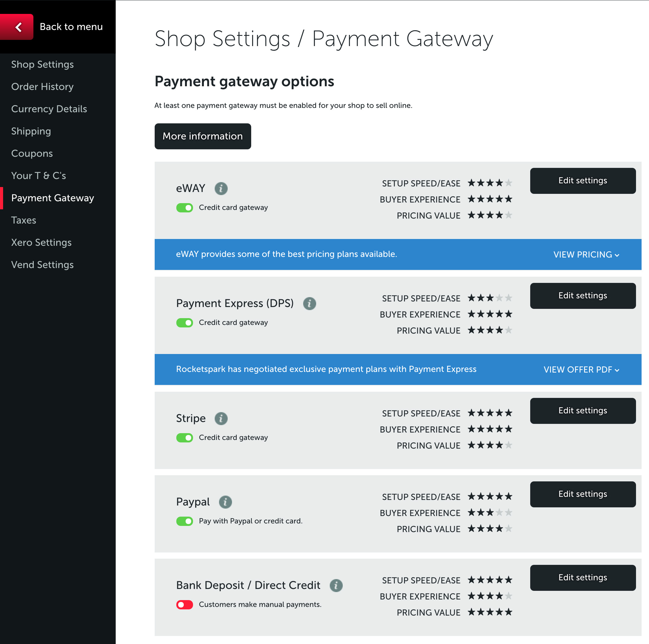
Task: Edit settings for Bank Deposit / Direct Credit
Action: point(583,578)
